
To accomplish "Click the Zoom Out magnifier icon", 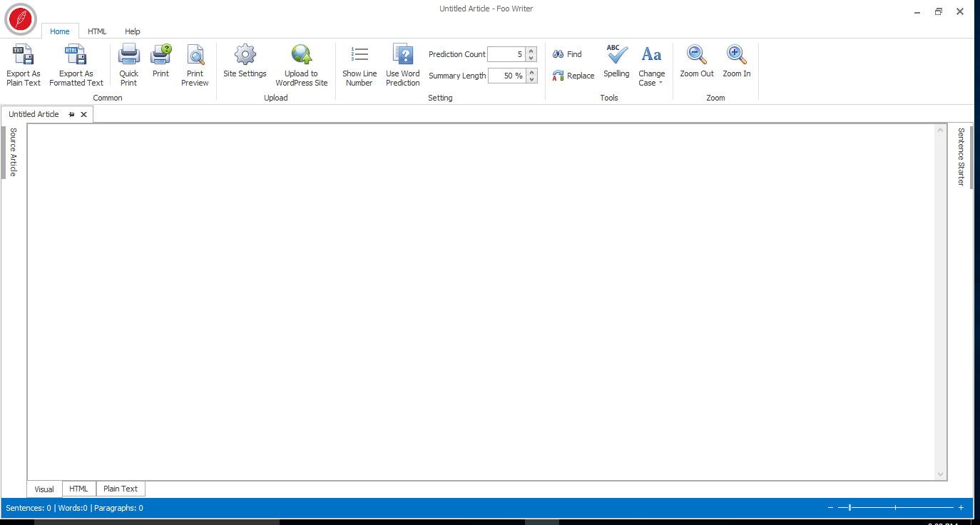I will pyautogui.click(x=696, y=54).
